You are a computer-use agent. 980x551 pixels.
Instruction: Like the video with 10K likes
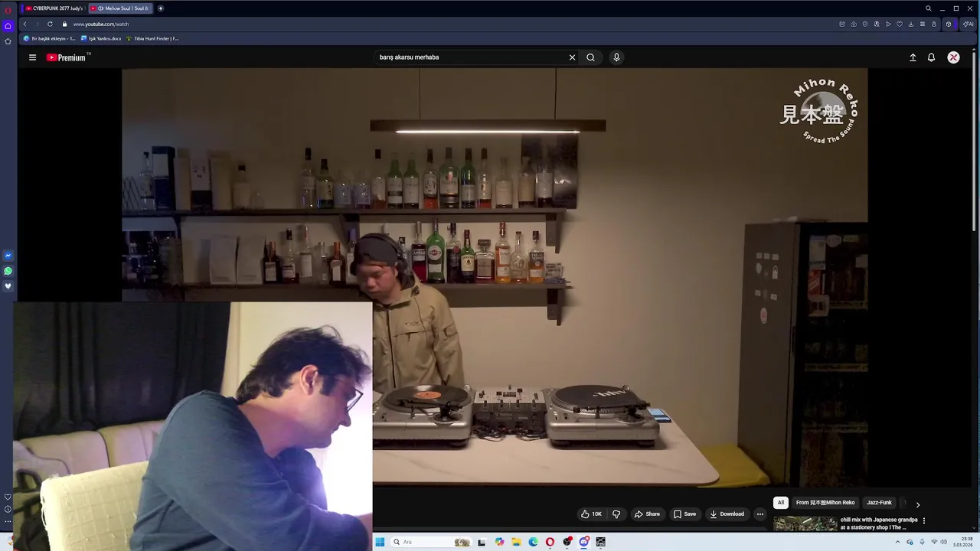pyautogui.click(x=591, y=514)
